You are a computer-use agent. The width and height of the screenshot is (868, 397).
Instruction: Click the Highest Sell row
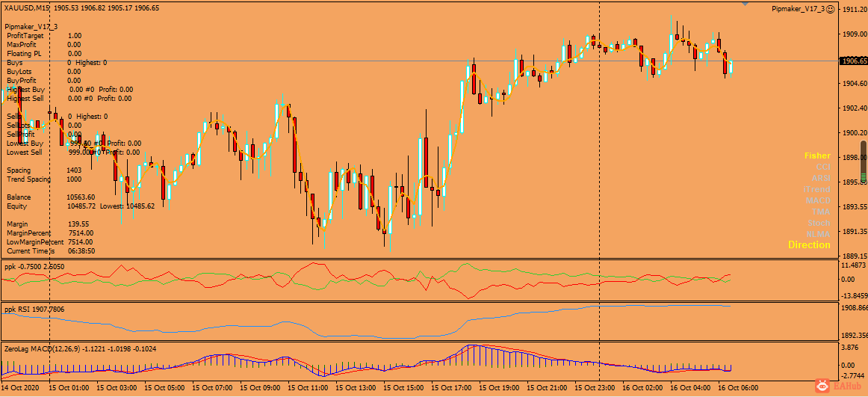point(69,99)
